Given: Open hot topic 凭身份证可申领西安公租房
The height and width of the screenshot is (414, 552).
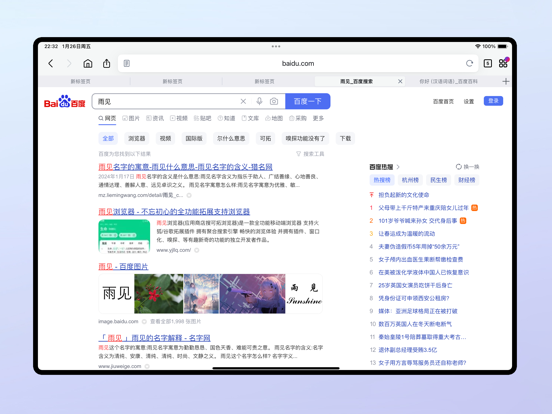Looking at the screenshot, I should coord(414,298).
